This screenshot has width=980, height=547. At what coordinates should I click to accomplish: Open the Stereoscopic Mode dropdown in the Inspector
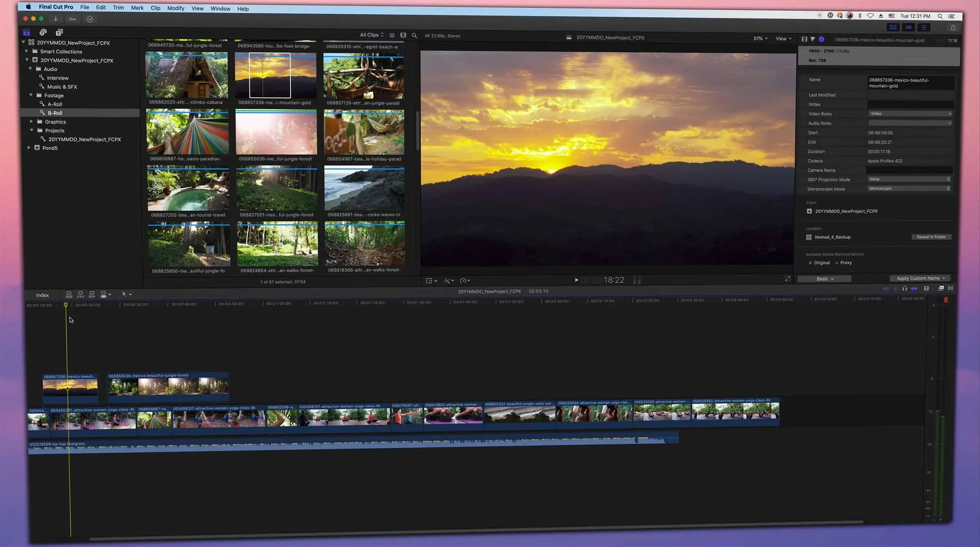pyautogui.click(x=909, y=188)
